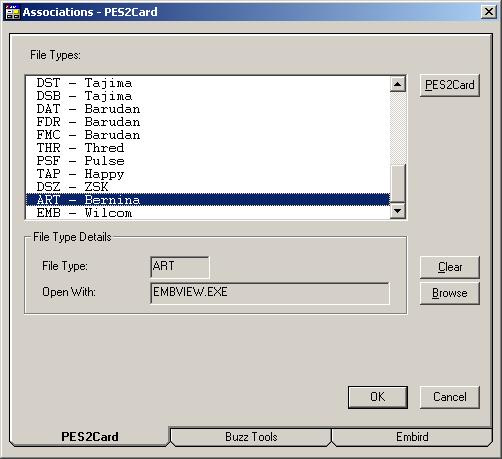The image size is (502, 459).
Task: Confirm changes with the OK button
Action: tap(378, 397)
